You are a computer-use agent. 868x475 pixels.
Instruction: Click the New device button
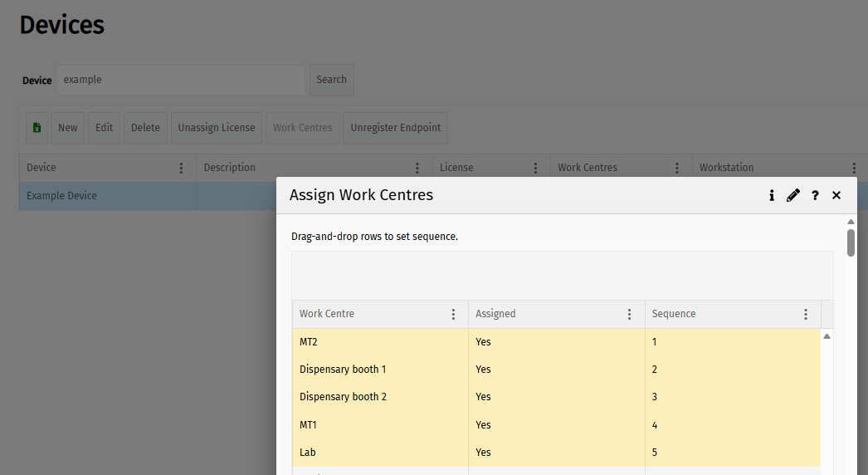pos(68,128)
